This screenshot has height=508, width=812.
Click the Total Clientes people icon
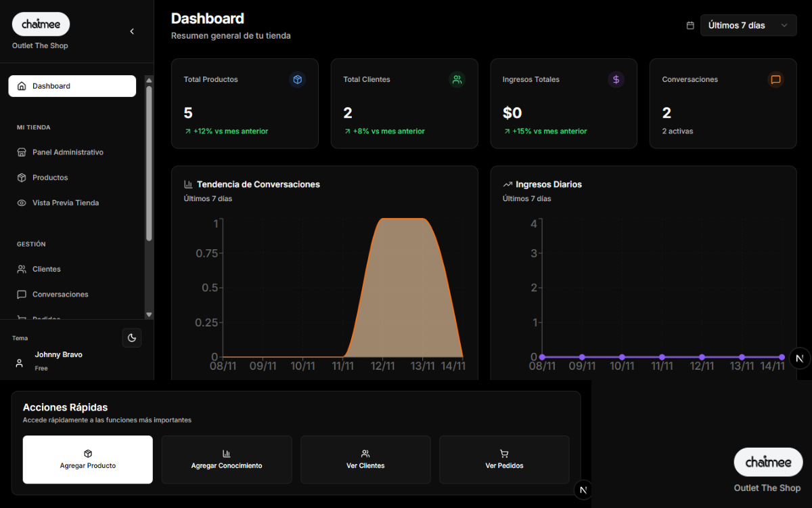(x=457, y=79)
